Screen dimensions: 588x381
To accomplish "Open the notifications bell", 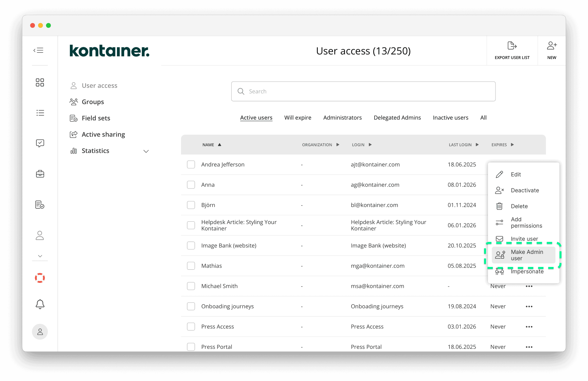I will point(40,304).
